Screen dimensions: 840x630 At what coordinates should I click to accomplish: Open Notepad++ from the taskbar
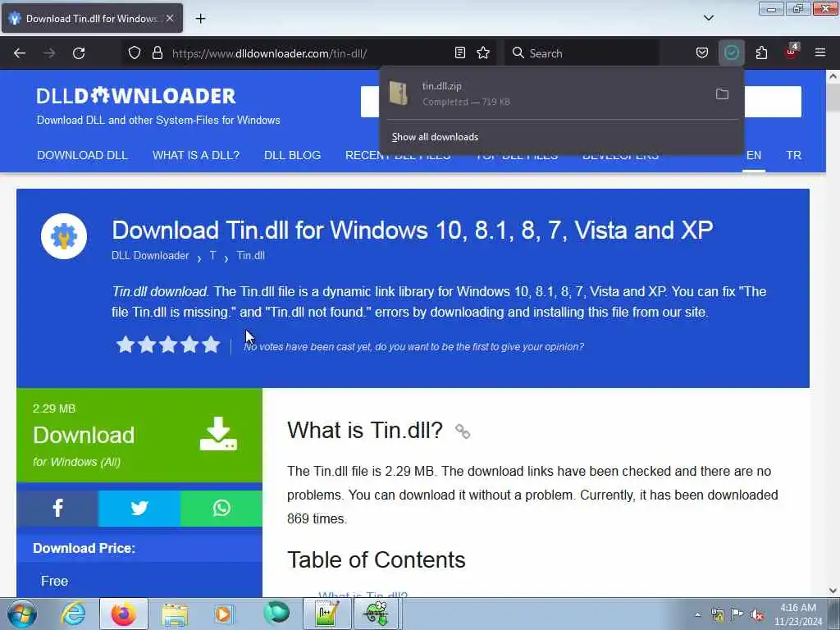pyautogui.click(x=326, y=614)
